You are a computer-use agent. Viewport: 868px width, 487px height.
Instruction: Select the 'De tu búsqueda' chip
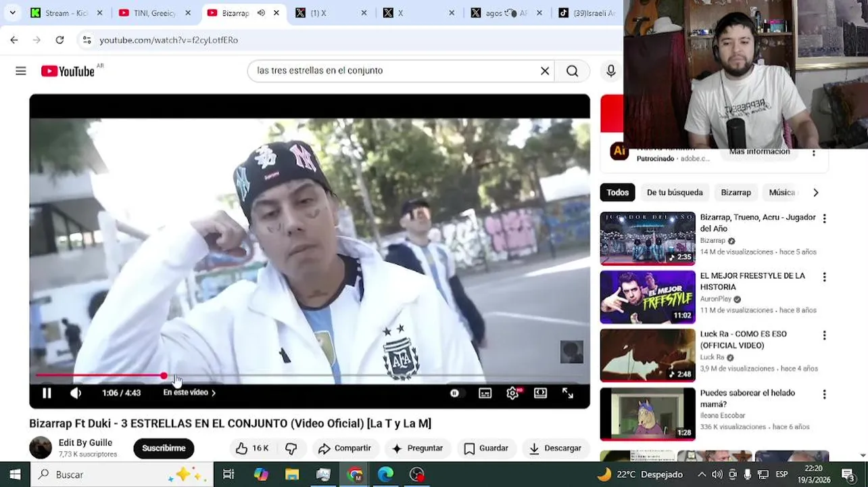[x=675, y=192]
